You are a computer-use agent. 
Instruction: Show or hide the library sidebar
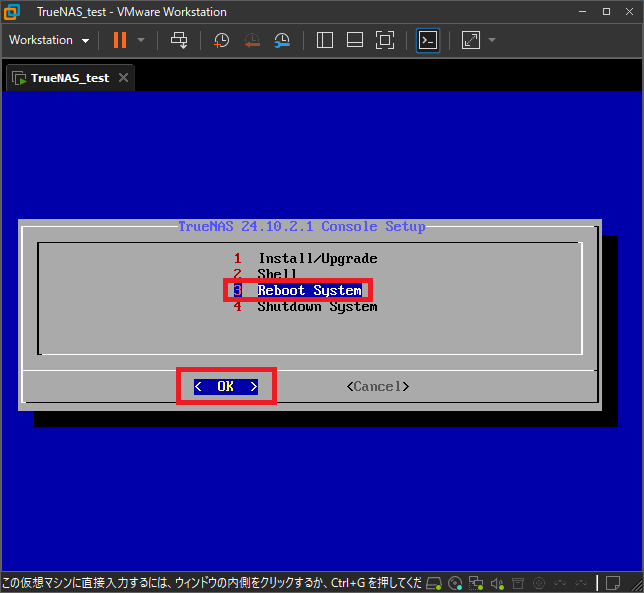[x=324, y=40]
